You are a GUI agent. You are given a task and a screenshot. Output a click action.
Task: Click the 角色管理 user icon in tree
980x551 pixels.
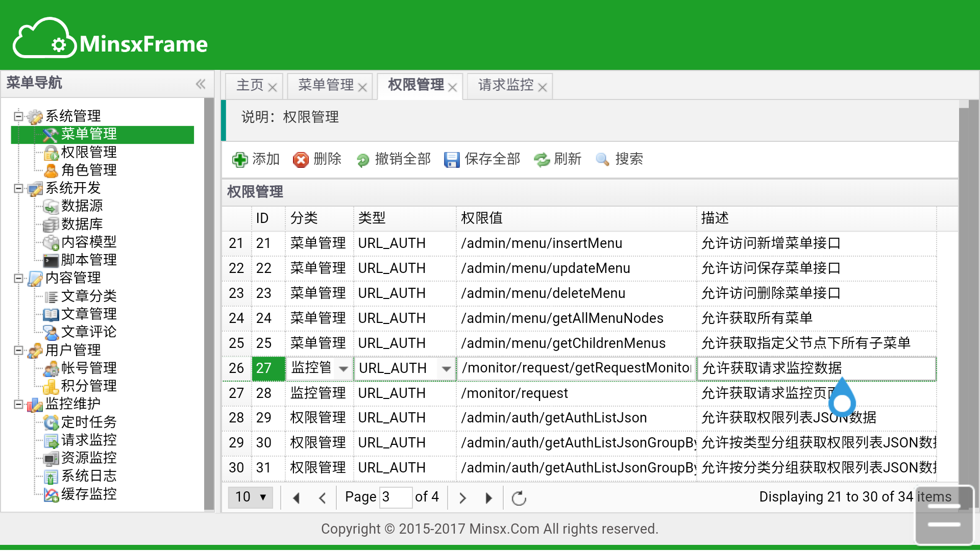[51, 170]
